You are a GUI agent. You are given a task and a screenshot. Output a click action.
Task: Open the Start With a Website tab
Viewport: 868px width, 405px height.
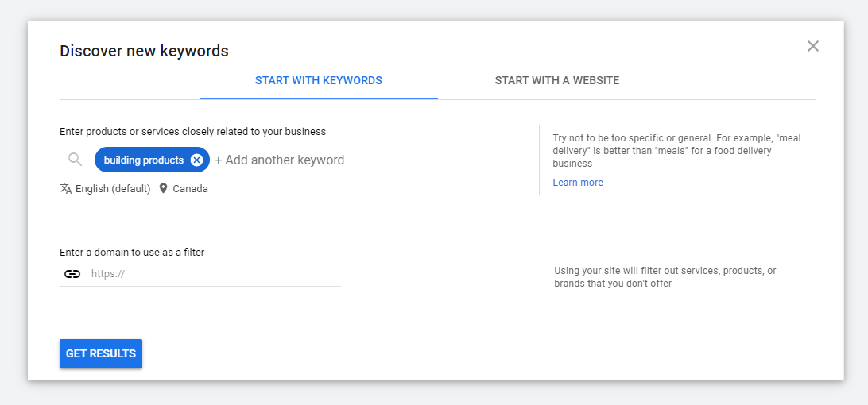(556, 80)
